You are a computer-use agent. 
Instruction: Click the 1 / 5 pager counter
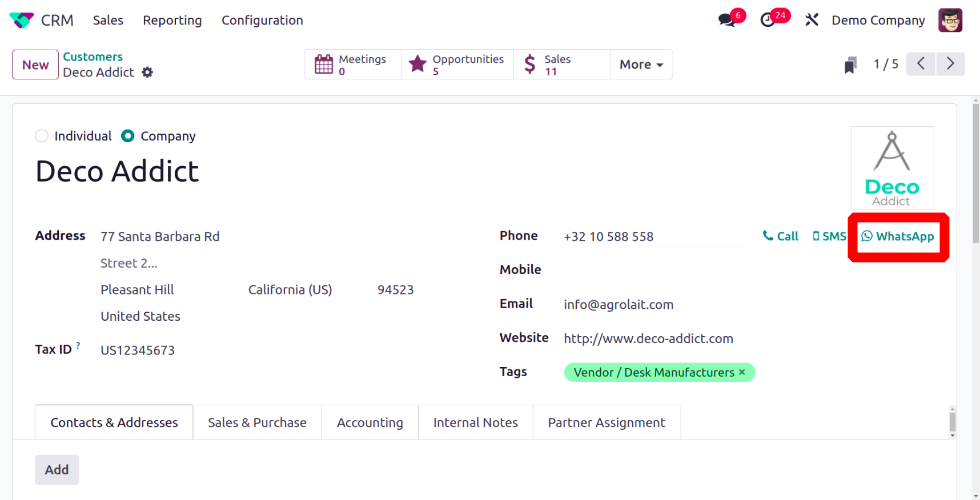[x=886, y=64]
